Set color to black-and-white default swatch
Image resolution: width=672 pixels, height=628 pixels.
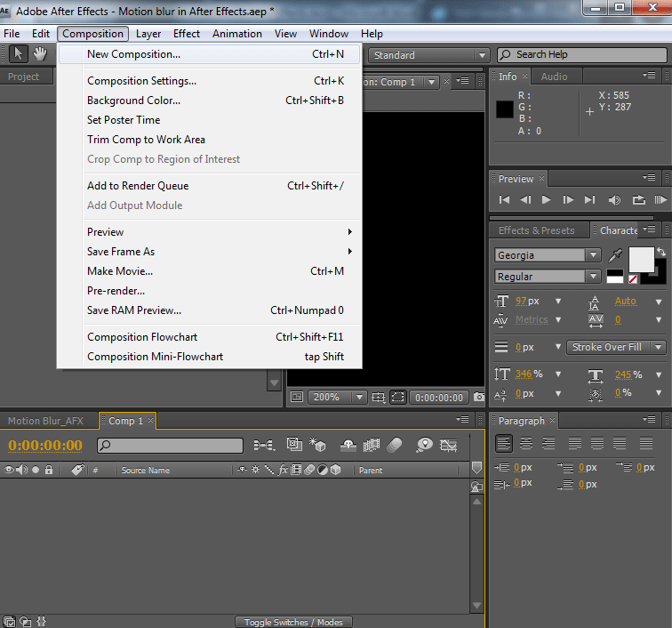614,277
